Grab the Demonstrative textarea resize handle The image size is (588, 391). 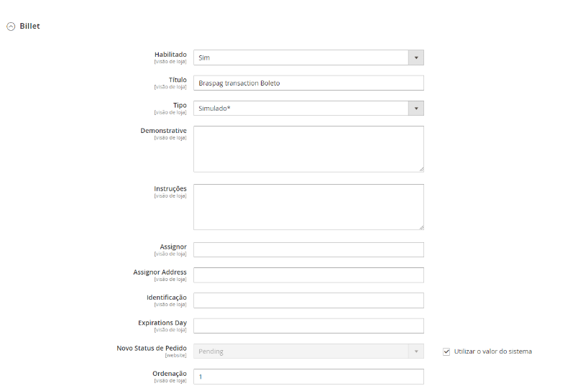point(421,170)
